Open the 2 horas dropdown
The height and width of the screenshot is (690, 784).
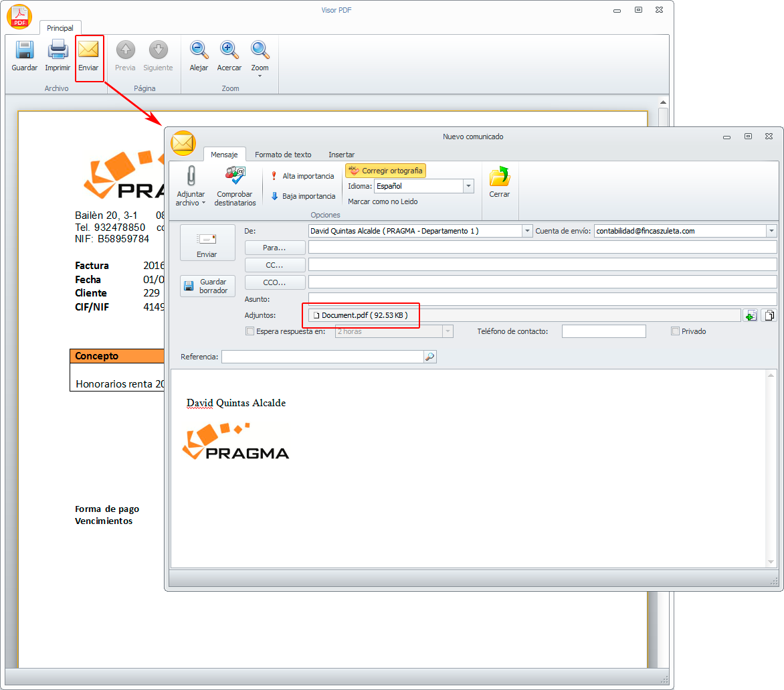pos(448,331)
